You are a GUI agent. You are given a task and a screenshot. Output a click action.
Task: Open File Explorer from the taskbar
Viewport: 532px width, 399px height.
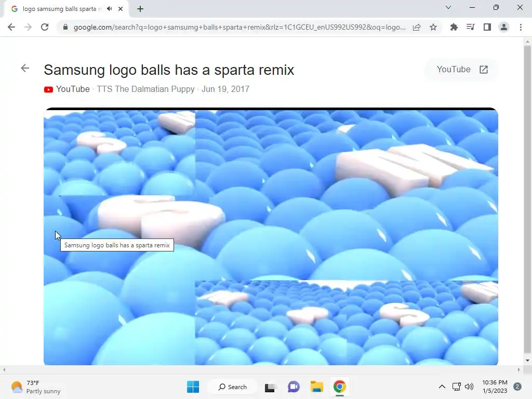tap(316, 387)
